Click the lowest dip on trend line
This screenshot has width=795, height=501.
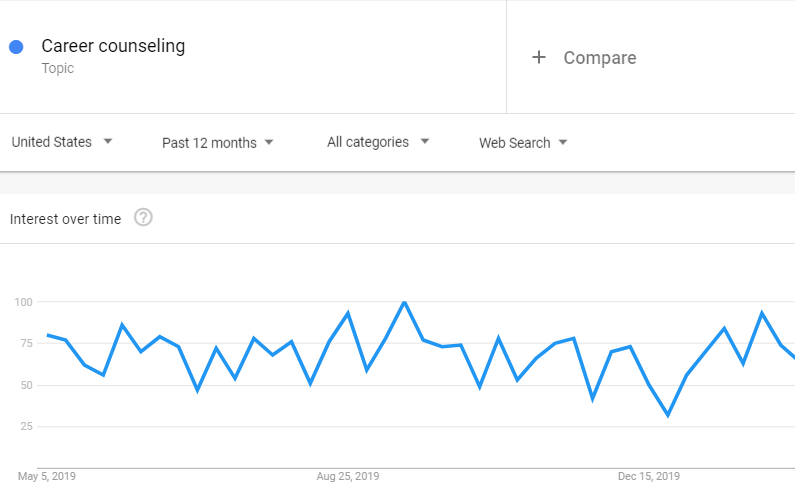pyautogui.click(x=668, y=415)
